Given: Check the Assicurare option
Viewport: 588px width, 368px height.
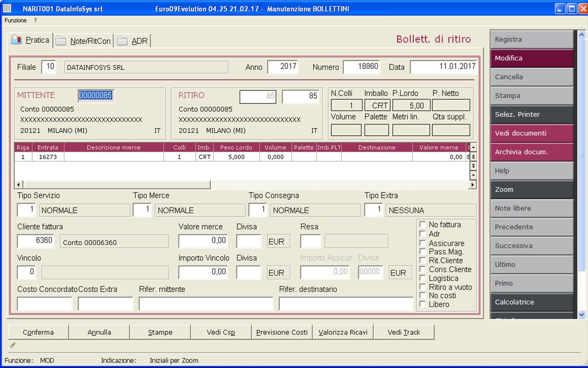Looking at the screenshot, I should tap(423, 243).
